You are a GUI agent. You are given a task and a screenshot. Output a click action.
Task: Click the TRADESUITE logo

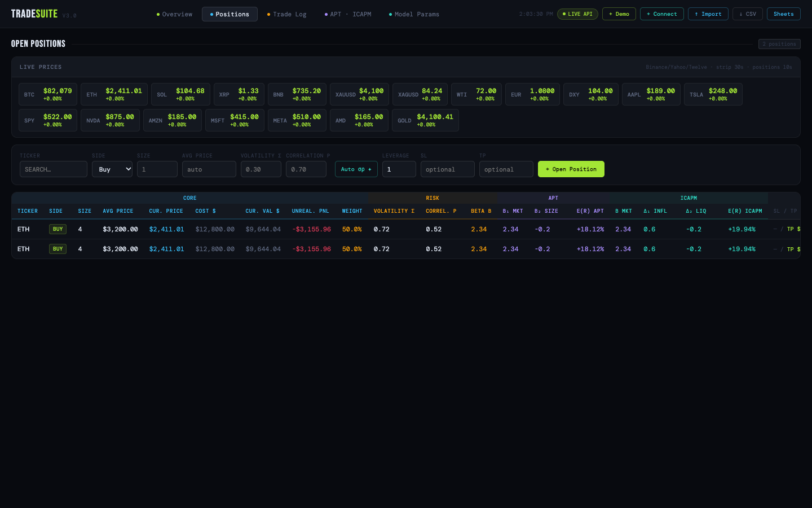pos(34,14)
